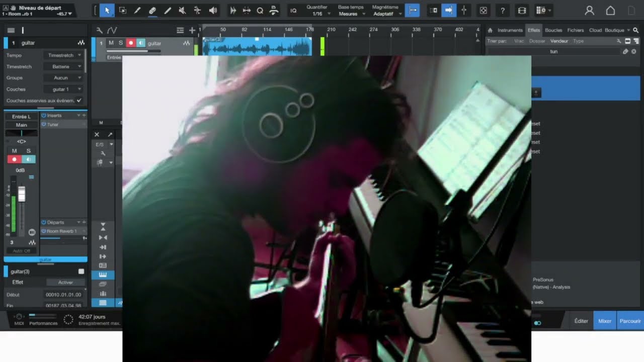644x362 pixels.
Task: Click the IQ button in toolbar
Action: [x=293, y=11]
